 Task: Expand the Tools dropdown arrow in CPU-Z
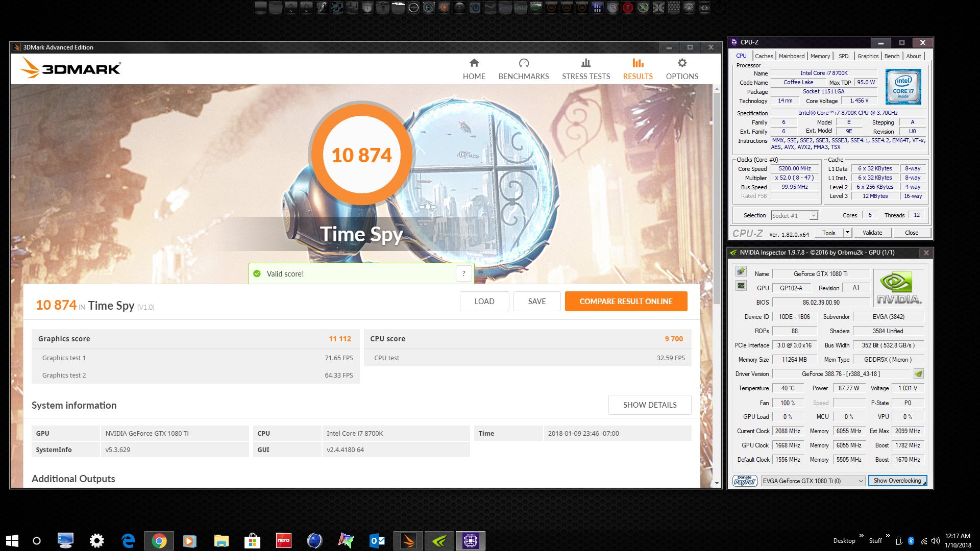(847, 233)
